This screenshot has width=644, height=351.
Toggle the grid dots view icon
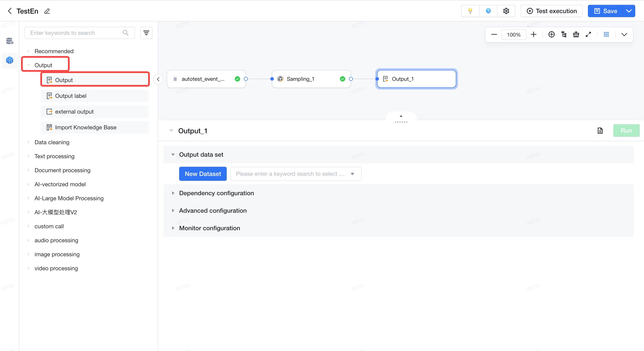coord(606,35)
